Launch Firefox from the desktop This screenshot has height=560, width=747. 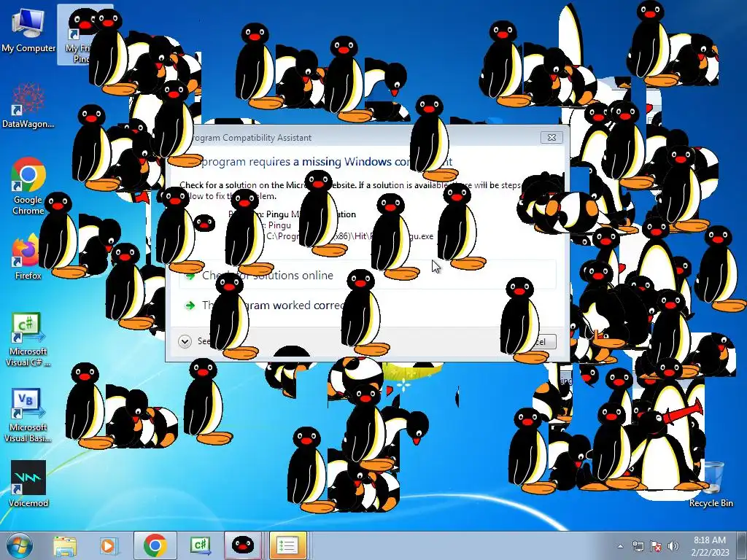click(x=28, y=257)
